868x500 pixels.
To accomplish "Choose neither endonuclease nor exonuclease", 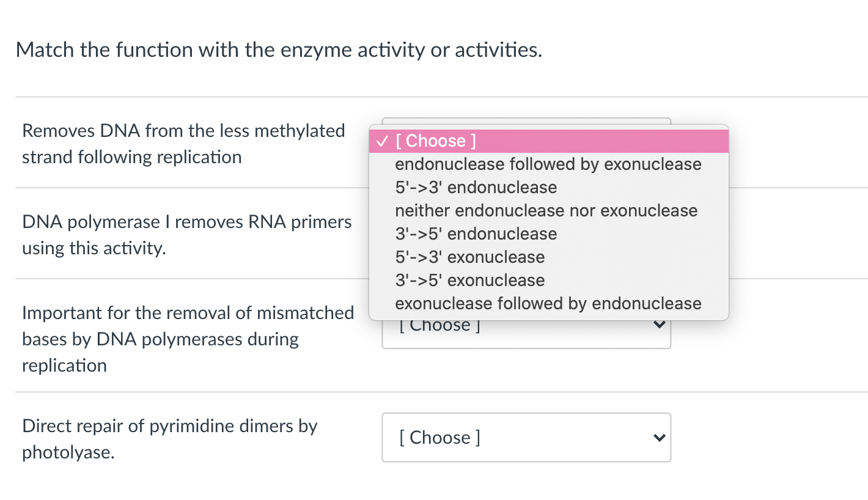I will (x=546, y=210).
